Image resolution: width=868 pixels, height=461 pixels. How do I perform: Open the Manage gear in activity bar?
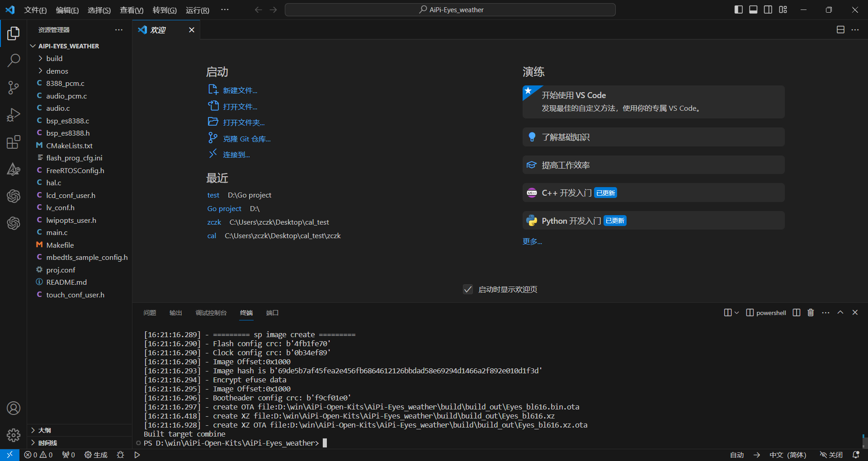point(14,435)
